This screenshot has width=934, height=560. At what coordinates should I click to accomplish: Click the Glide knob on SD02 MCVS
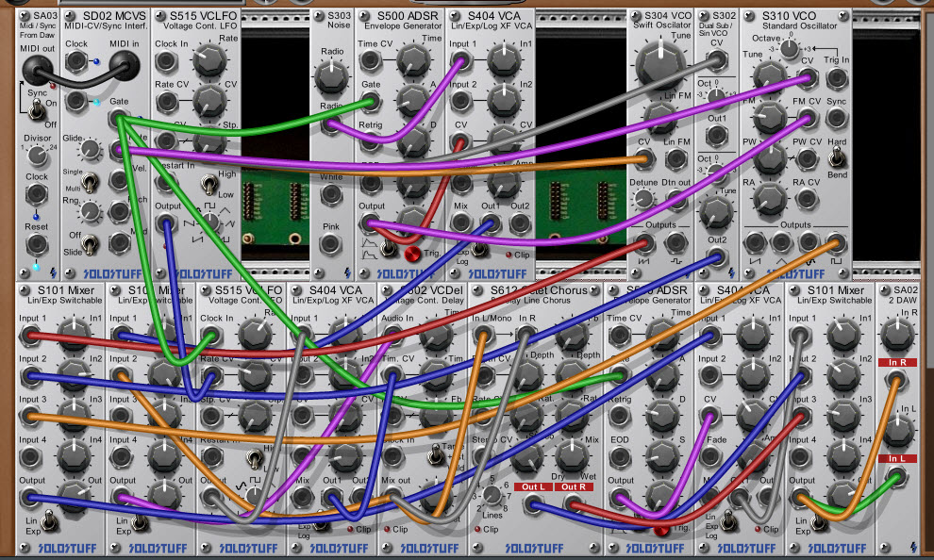coord(91,149)
